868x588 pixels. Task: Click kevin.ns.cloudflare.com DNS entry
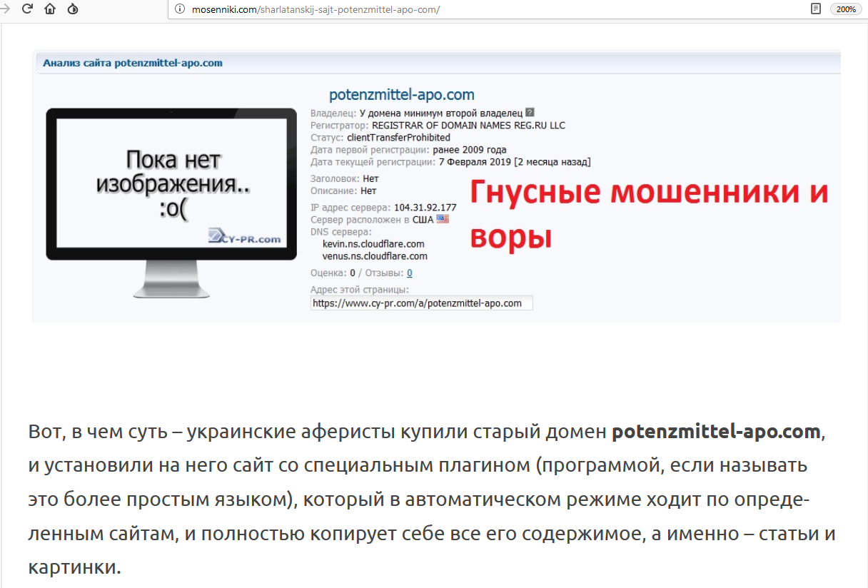[x=373, y=244]
